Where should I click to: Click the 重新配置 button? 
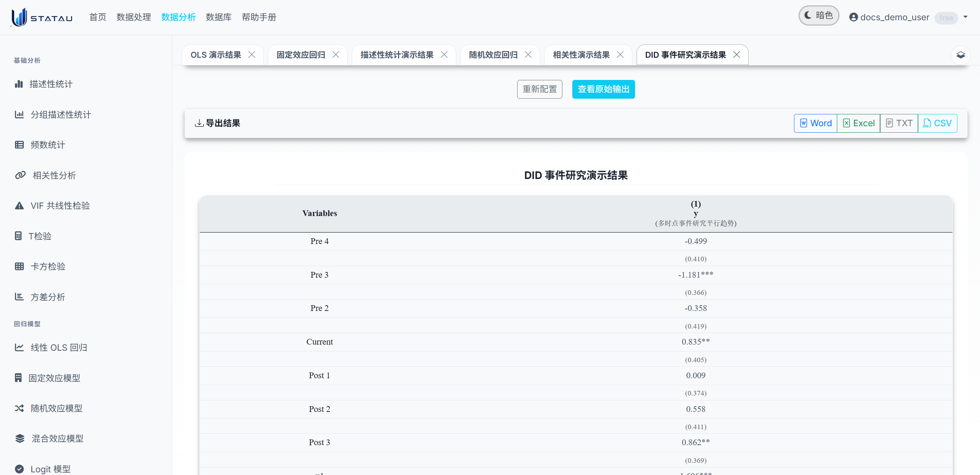(x=540, y=89)
